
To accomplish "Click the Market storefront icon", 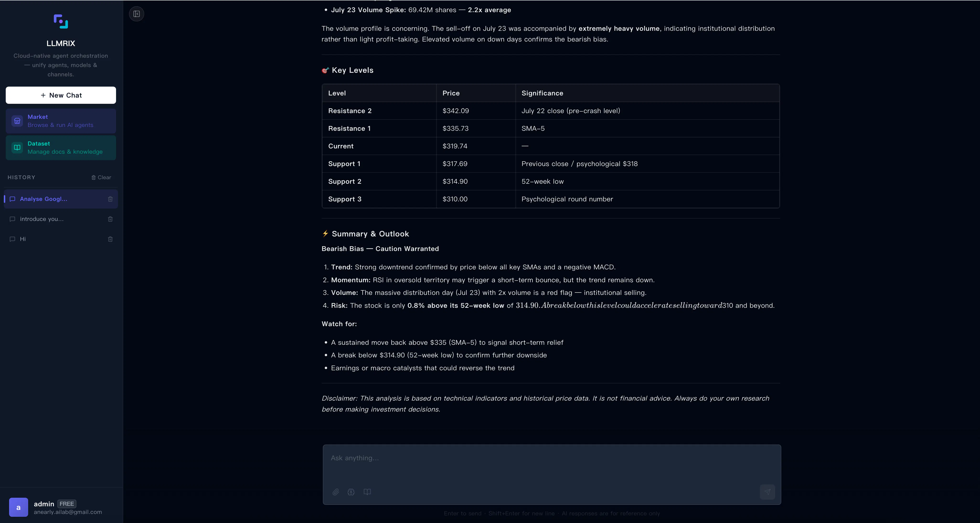I will [x=17, y=121].
